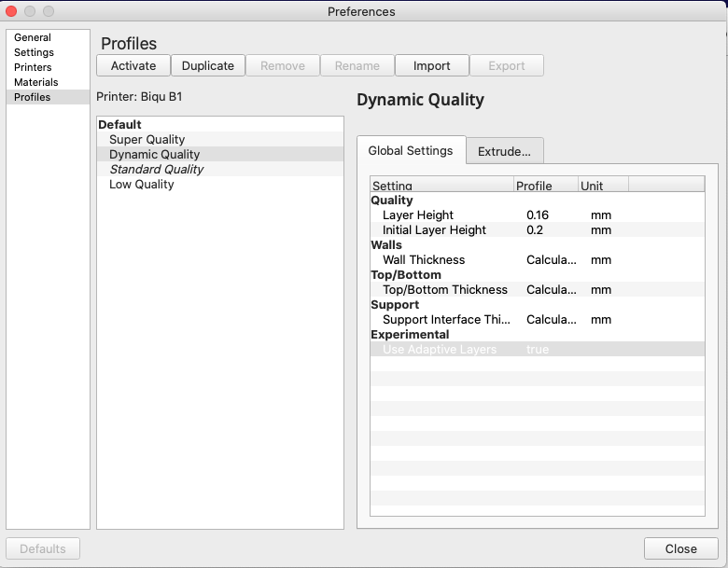Switch to the Global Settings tab
Screen dimensions: 728x568
[x=411, y=150]
